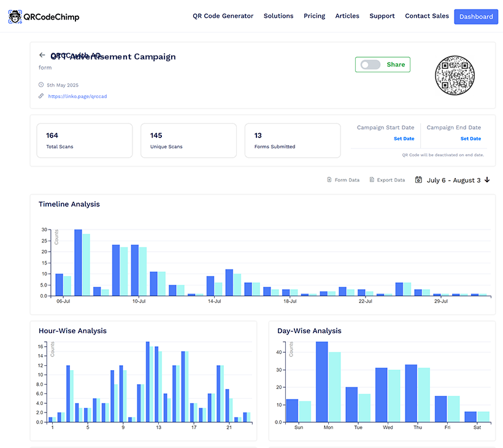Viewport: 503px width, 448px height.
Task: Click the QR code thumbnail preview
Action: tap(455, 75)
